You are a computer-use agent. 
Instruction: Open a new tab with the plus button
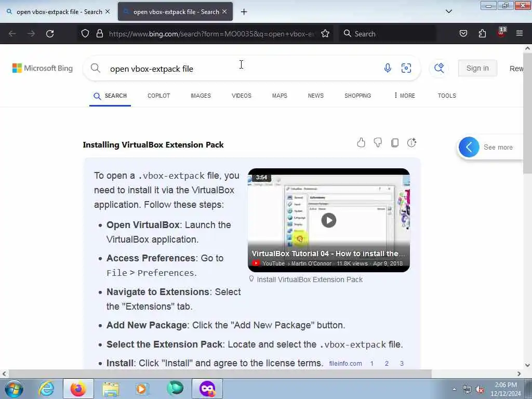tap(244, 12)
